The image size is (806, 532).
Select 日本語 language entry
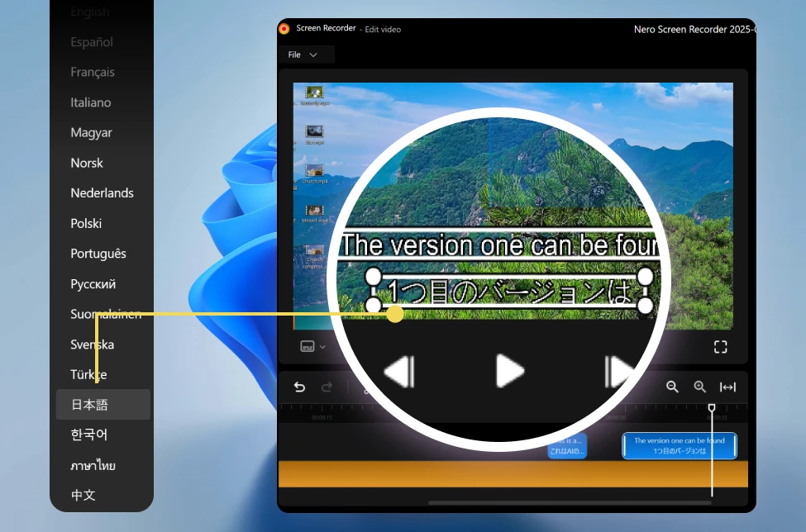click(x=103, y=405)
